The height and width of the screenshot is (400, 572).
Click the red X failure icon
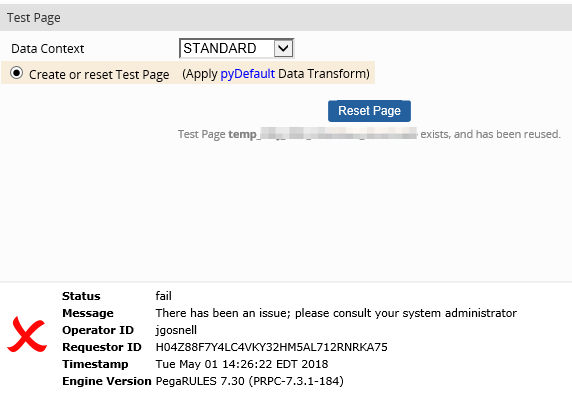[x=27, y=334]
